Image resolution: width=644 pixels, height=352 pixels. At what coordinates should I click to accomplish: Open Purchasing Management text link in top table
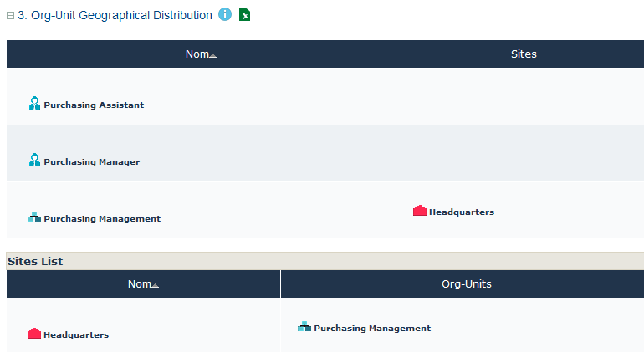(102, 219)
